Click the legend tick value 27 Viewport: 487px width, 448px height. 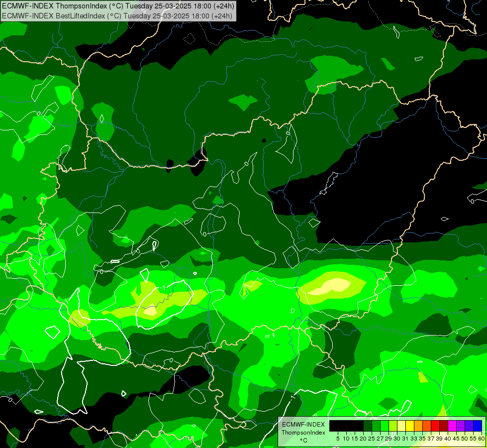(x=380, y=439)
